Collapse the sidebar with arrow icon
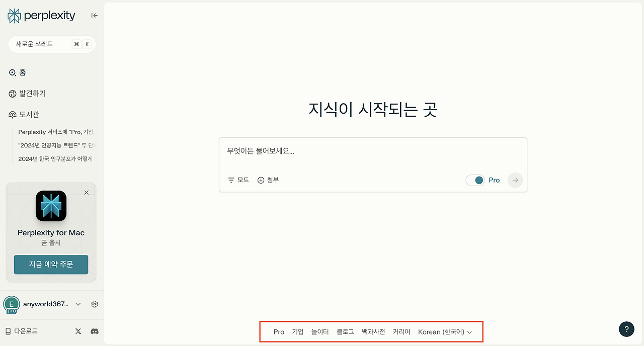 (x=95, y=16)
